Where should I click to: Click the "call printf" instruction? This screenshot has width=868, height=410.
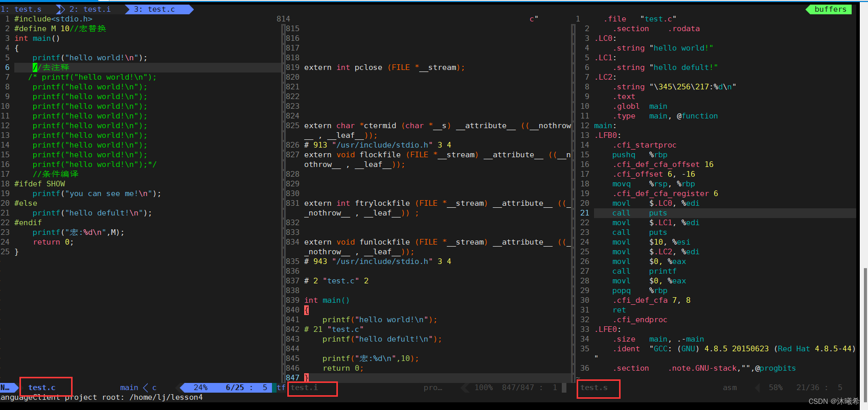(x=645, y=271)
